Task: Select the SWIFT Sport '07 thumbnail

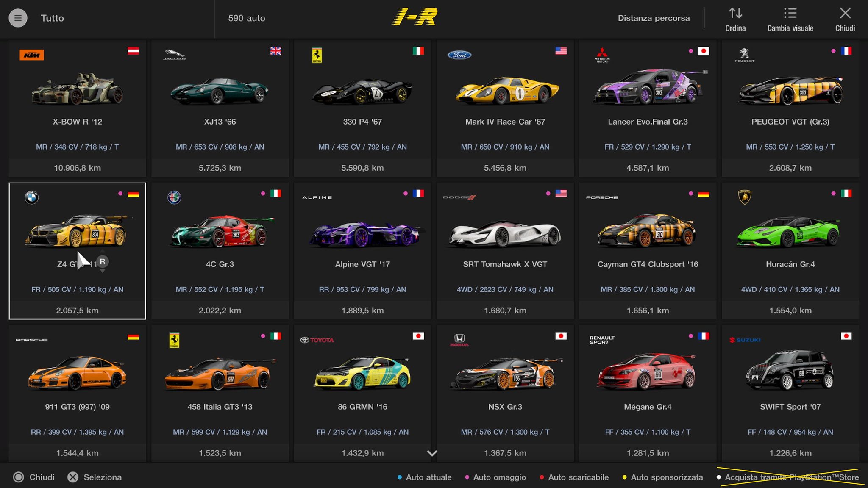Action: tap(790, 370)
